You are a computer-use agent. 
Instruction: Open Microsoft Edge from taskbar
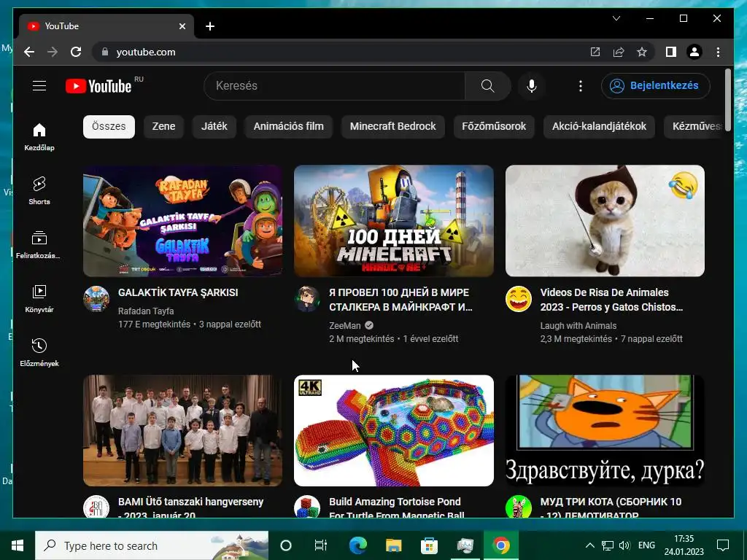357,545
